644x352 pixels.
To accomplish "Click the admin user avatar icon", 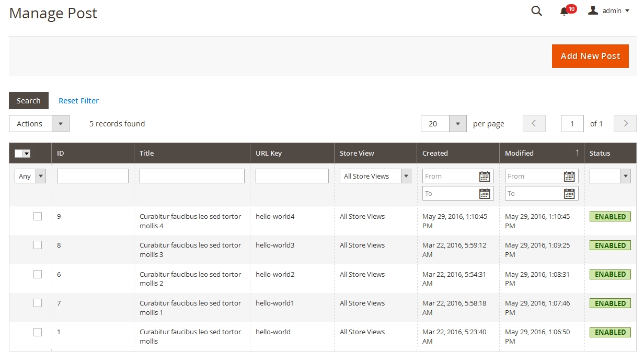I will (593, 10).
